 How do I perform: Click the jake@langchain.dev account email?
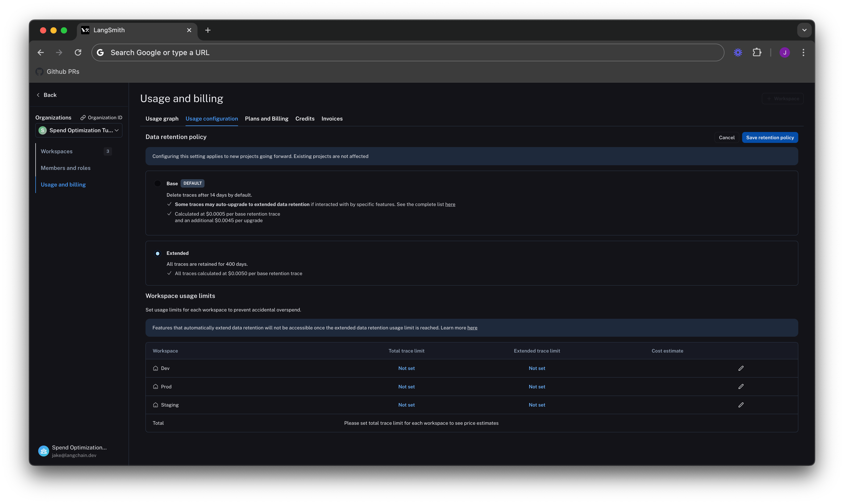74,456
